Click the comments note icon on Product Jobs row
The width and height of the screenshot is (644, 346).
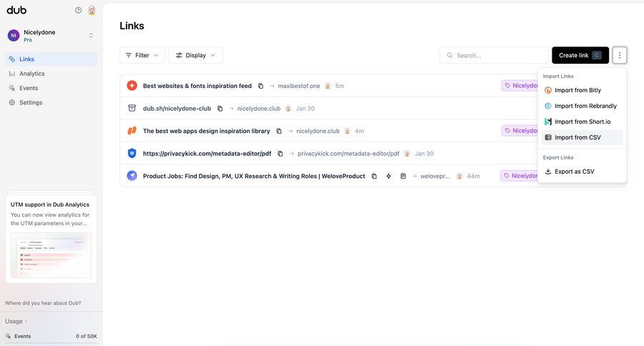[x=403, y=176]
